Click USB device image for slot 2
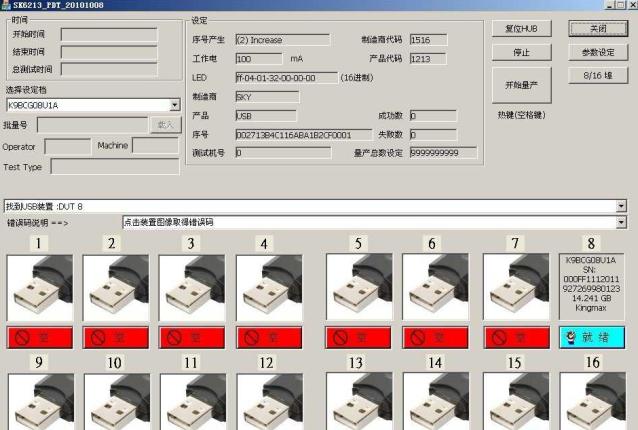 click(x=116, y=288)
